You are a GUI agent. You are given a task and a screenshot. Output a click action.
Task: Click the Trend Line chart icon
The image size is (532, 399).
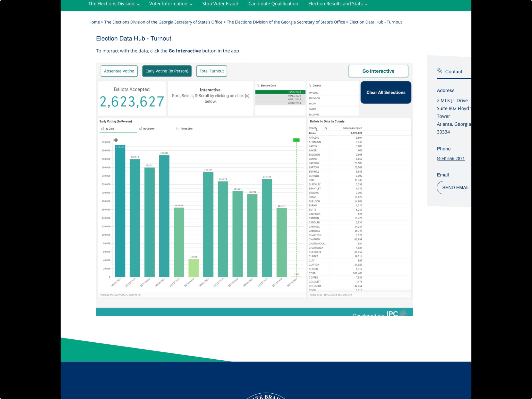coord(178,129)
